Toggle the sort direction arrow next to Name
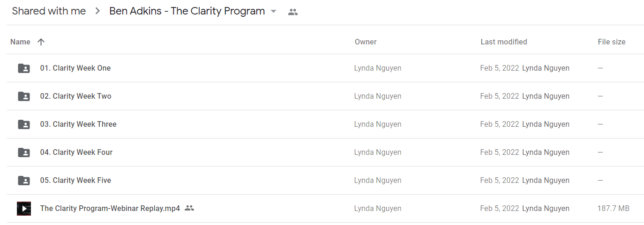This screenshot has width=644, height=225. 41,42
